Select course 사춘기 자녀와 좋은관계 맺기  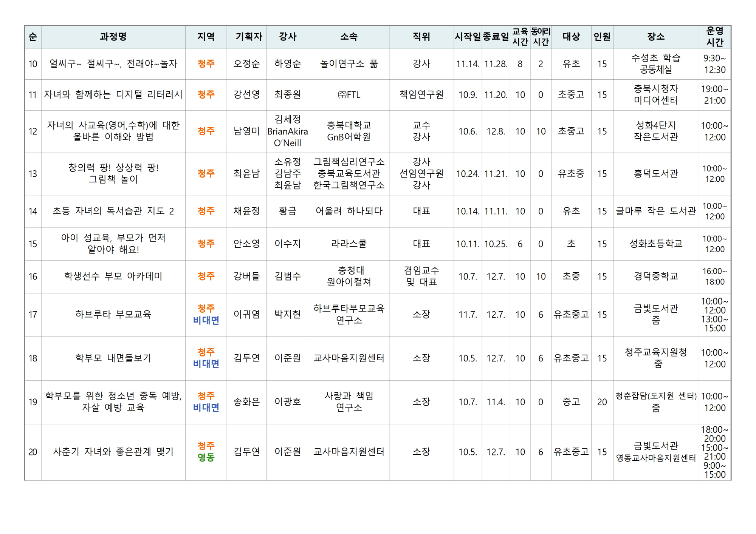113,452
